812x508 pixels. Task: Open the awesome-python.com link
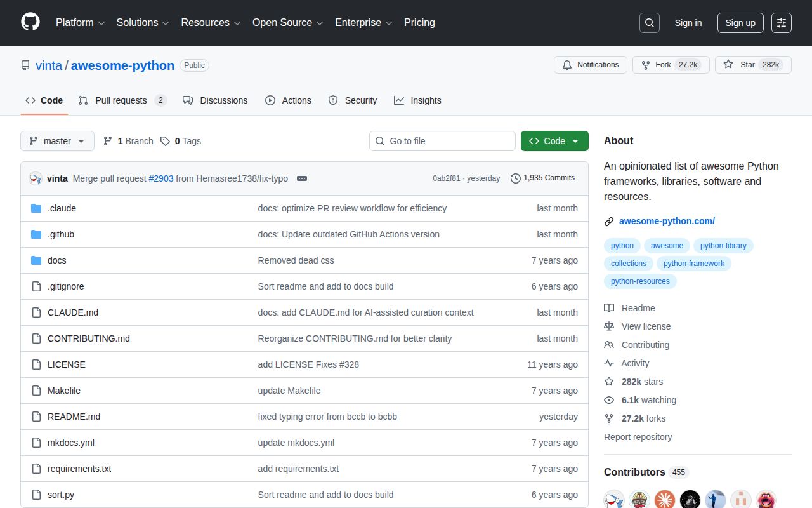(x=667, y=221)
